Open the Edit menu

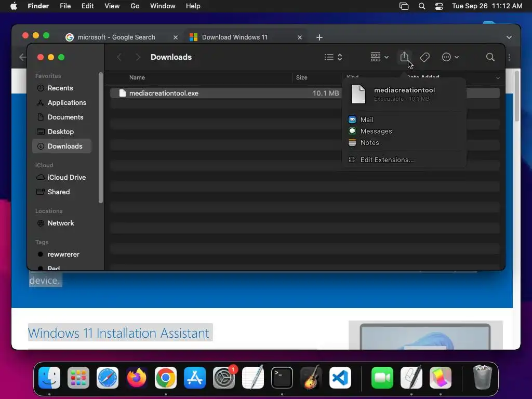click(87, 6)
